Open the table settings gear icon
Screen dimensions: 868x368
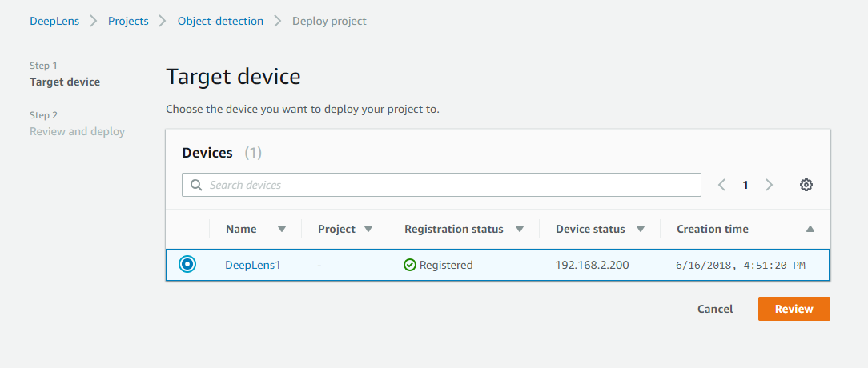[806, 185]
